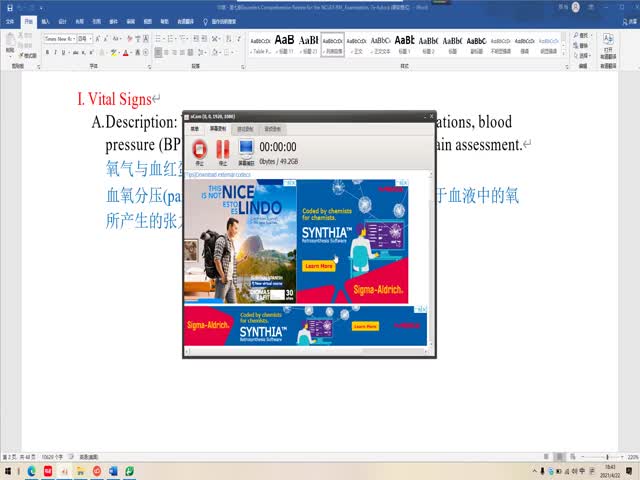Click the decrease indent icon

point(196,39)
